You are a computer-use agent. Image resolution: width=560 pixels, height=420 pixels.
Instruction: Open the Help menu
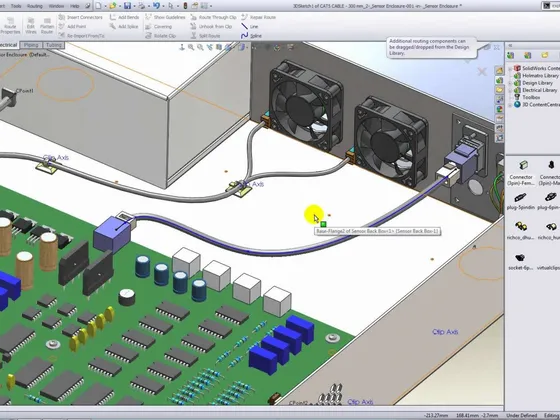75,6
